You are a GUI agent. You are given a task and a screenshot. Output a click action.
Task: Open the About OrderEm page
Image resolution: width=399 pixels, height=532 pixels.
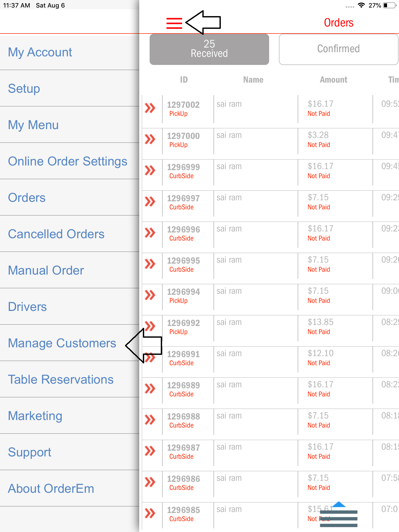click(51, 488)
